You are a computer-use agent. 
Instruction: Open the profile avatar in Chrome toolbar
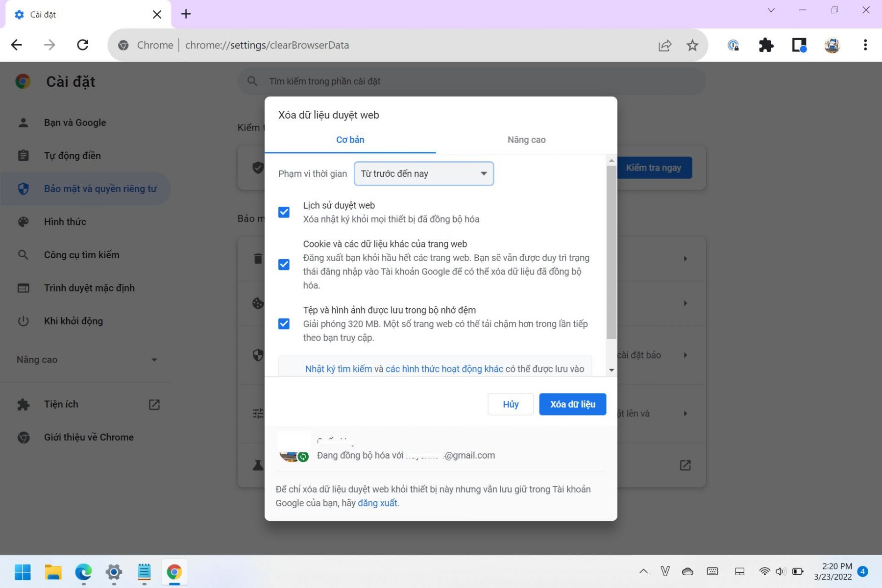tap(832, 45)
